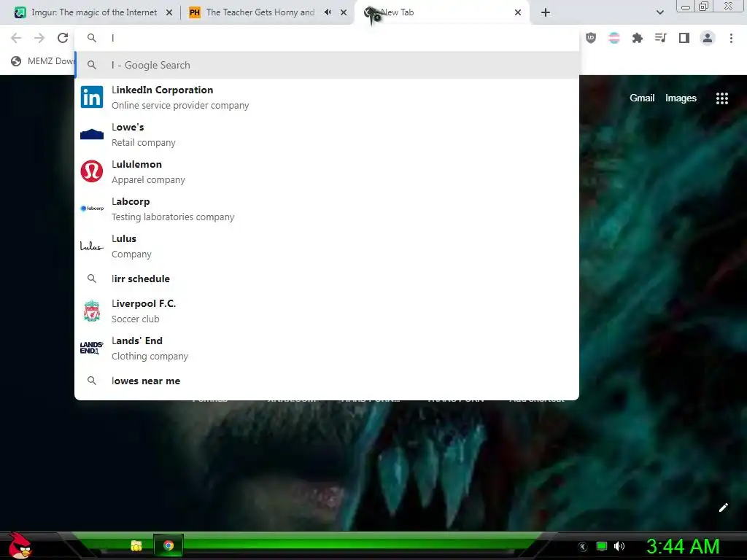
Task: Open the profile avatar menu
Action: (708, 38)
